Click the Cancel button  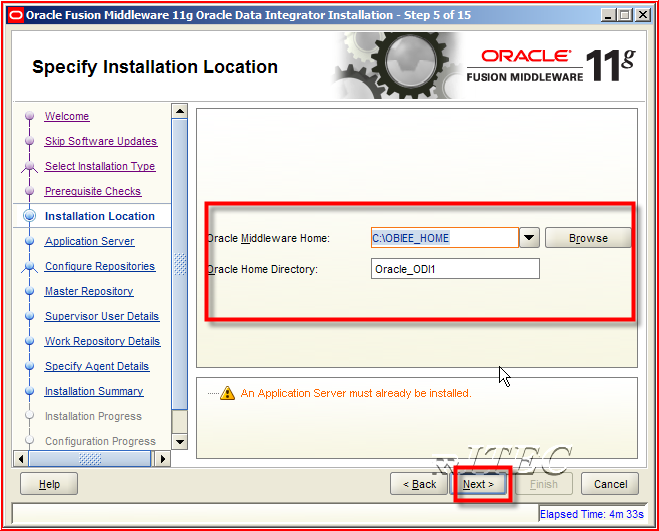click(610, 484)
